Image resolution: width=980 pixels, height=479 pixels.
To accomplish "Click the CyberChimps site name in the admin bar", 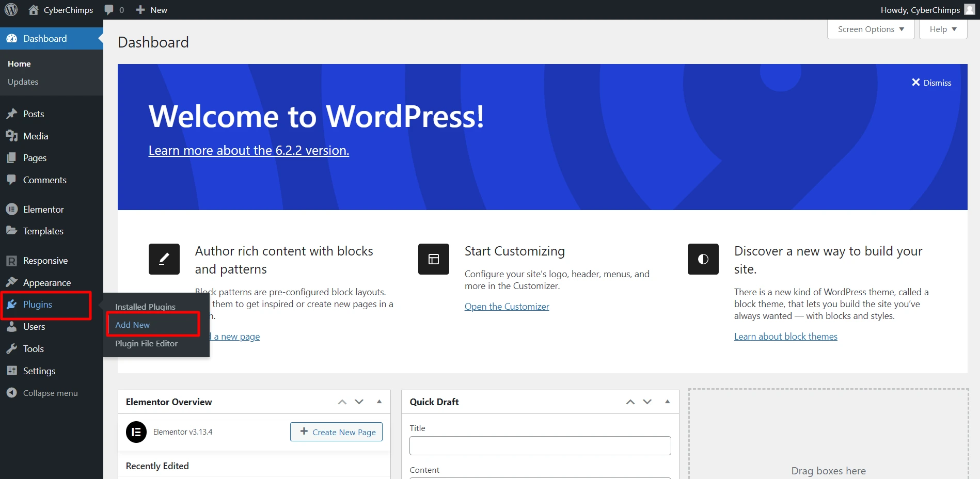I will (x=68, y=10).
